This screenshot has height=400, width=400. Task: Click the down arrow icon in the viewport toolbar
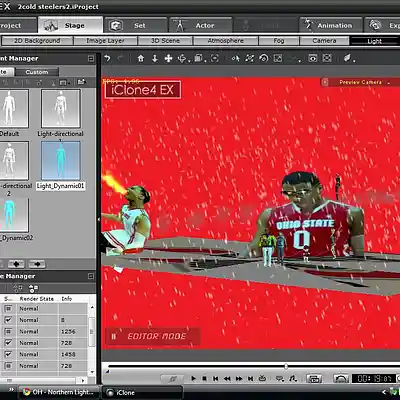(x=155, y=59)
